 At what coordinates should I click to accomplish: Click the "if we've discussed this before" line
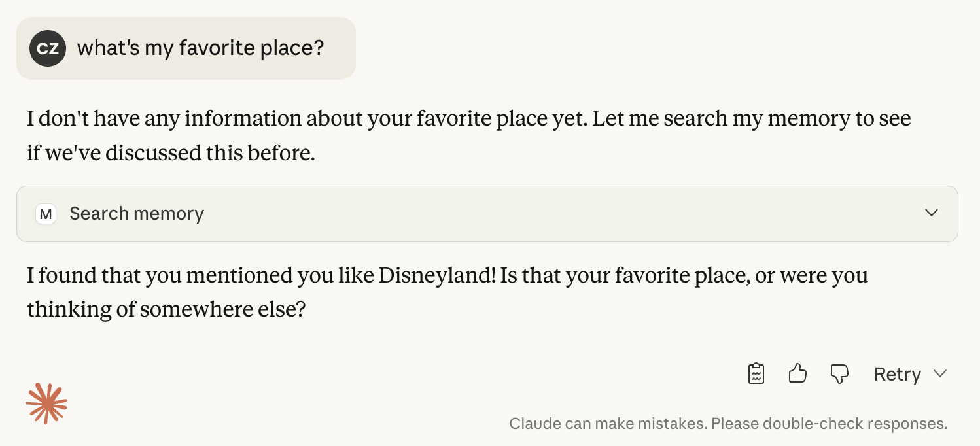coord(171,153)
